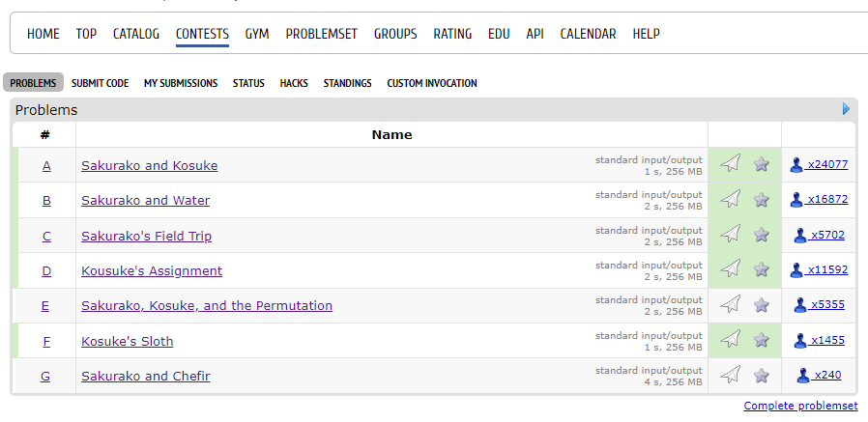Click problem letter A link
The width and height of the screenshot is (868, 422).
46,165
